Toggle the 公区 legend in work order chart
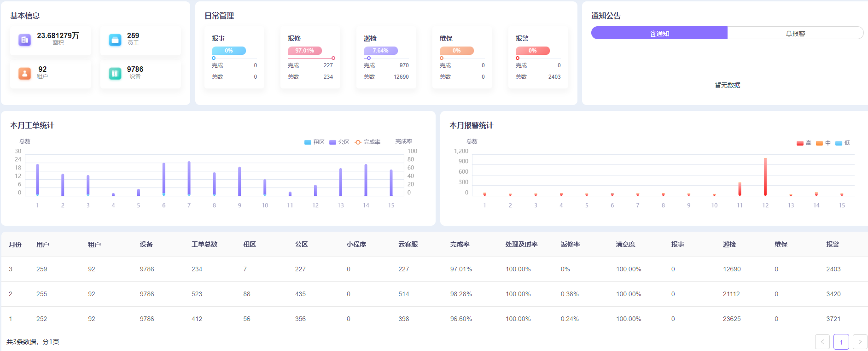Screen dimensions: 868x351 [x=339, y=142]
